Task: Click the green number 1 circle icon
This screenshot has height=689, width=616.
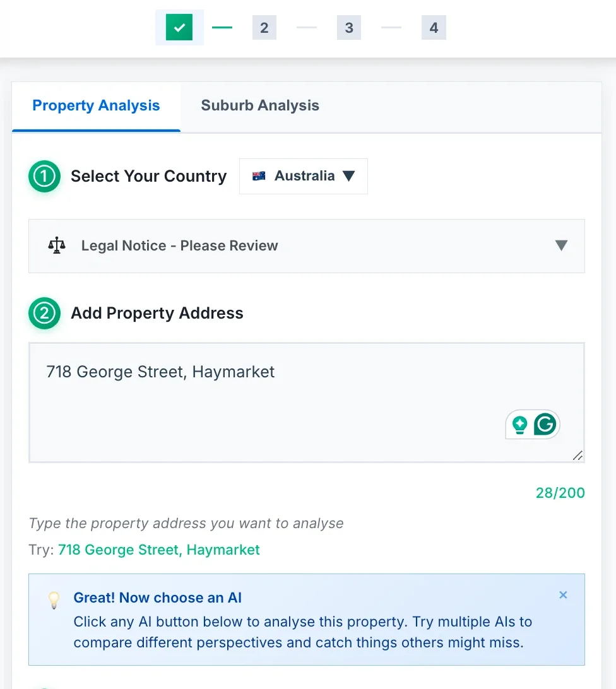Action: 44,177
